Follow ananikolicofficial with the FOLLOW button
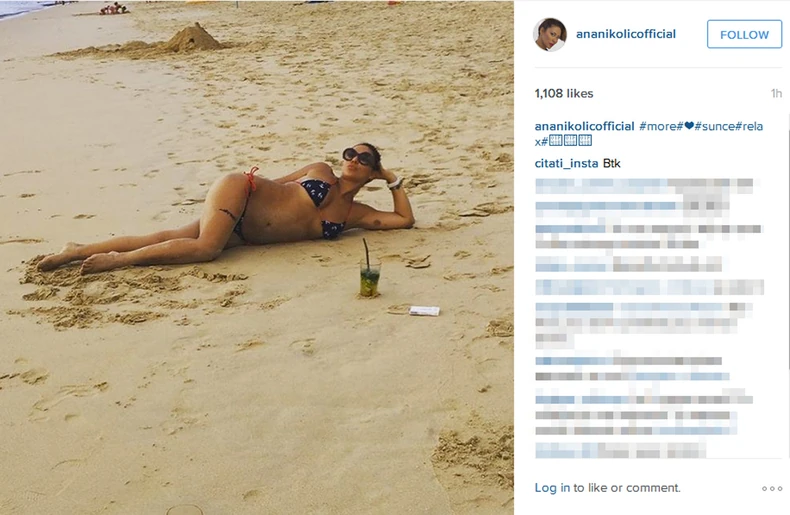Screen dimensions: 790x515 coord(744,34)
